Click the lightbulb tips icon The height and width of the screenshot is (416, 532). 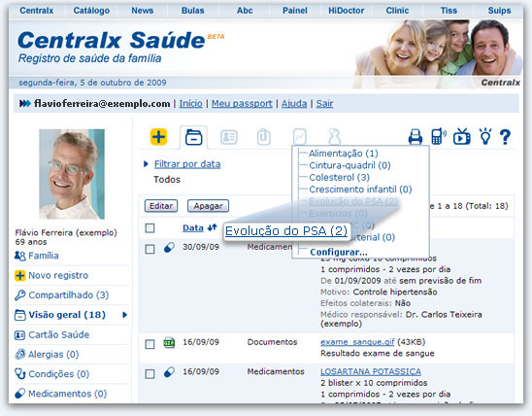[485, 136]
